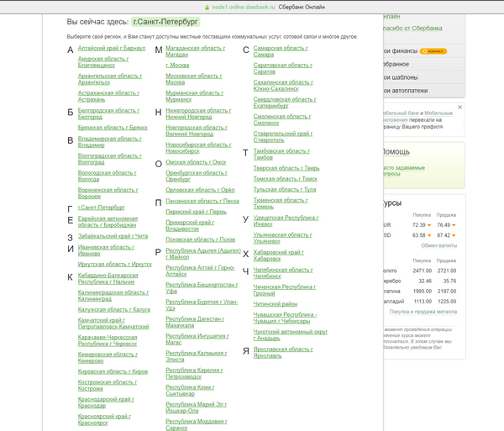Image resolution: width=504 pixels, height=431 pixels.
Task: Select Алтайский край г. Барнаул
Action: [111, 49]
